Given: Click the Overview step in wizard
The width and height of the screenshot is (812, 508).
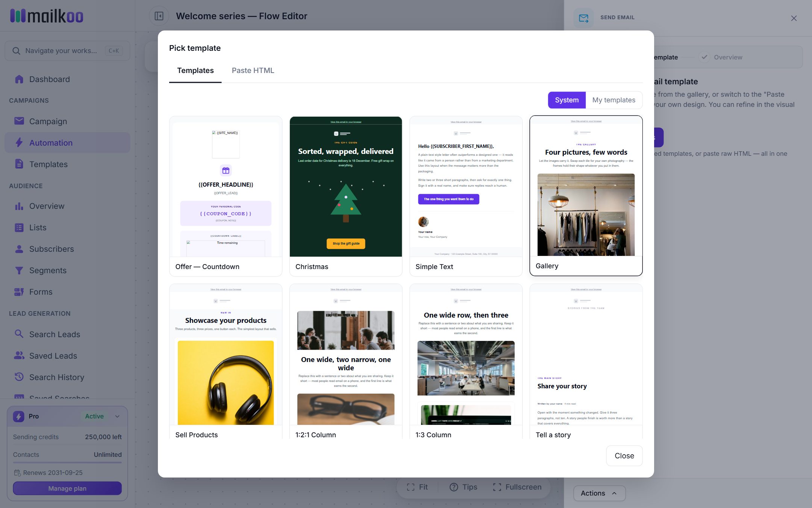Looking at the screenshot, I should 721,57.
